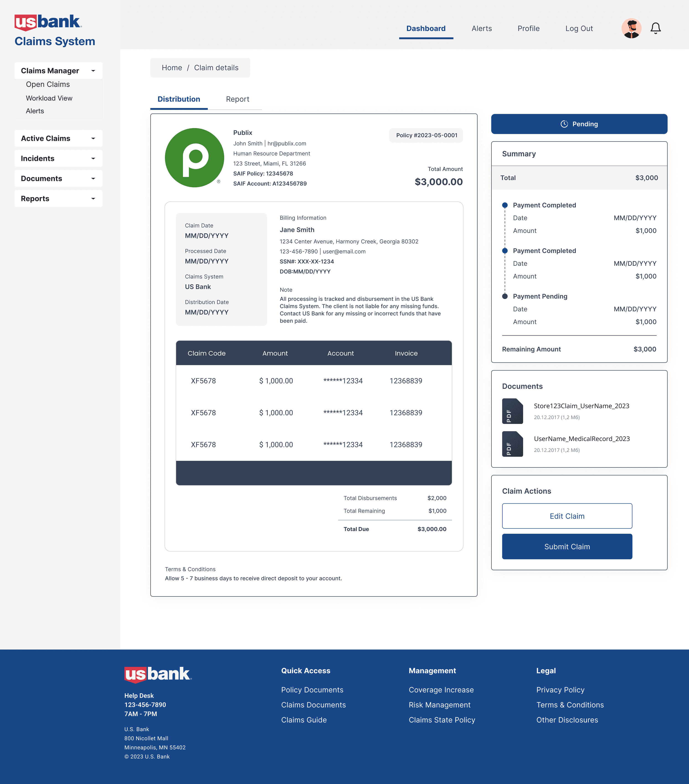
Task: Expand the Documents sidebar dropdown
Action: tap(93, 179)
